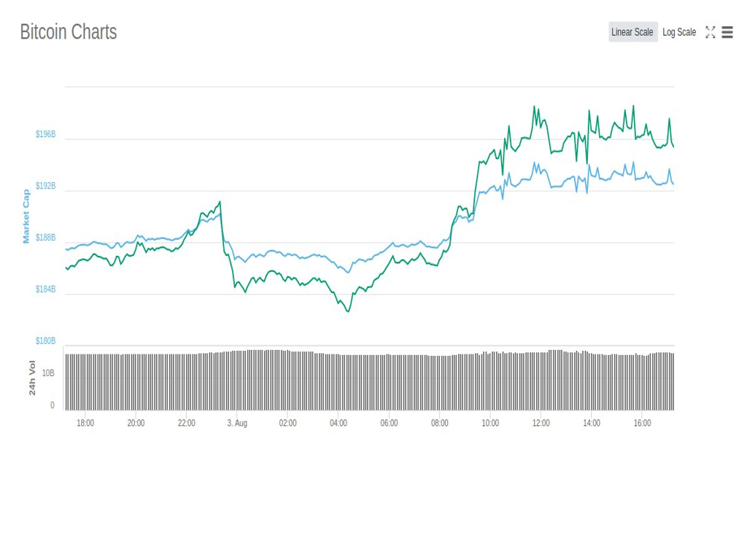This screenshot has width=747, height=560.
Task: Select the 04:00 time axis label
Action: [x=338, y=423]
